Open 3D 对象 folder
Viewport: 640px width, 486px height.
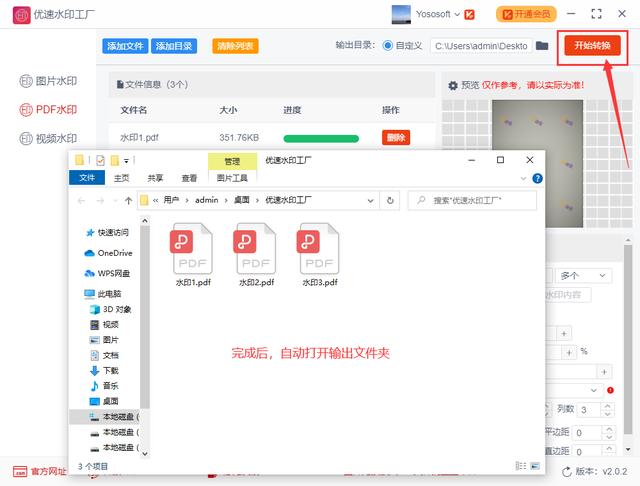111,309
